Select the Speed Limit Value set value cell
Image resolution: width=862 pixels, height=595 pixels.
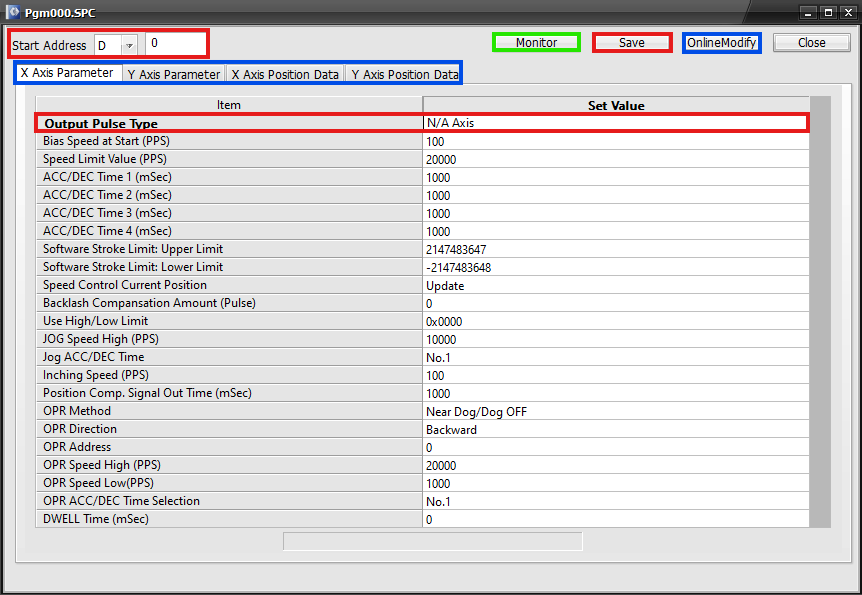[615, 159]
